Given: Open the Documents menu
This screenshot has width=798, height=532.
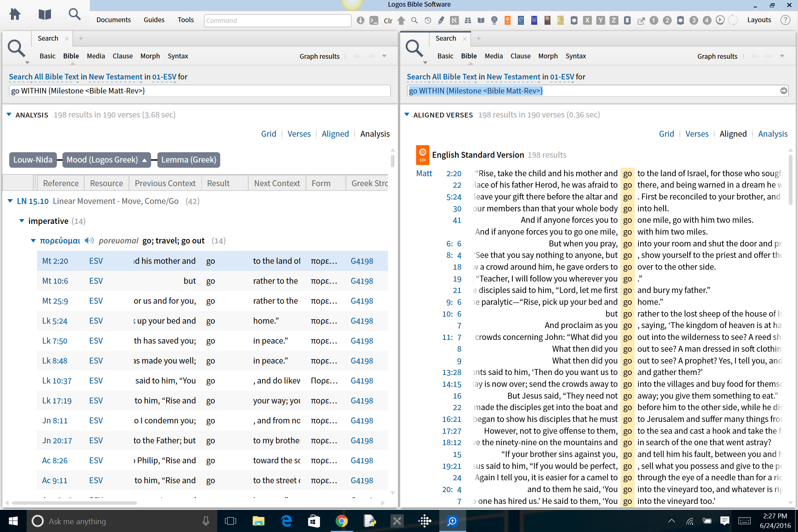Looking at the screenshot, I should (113, 20).
